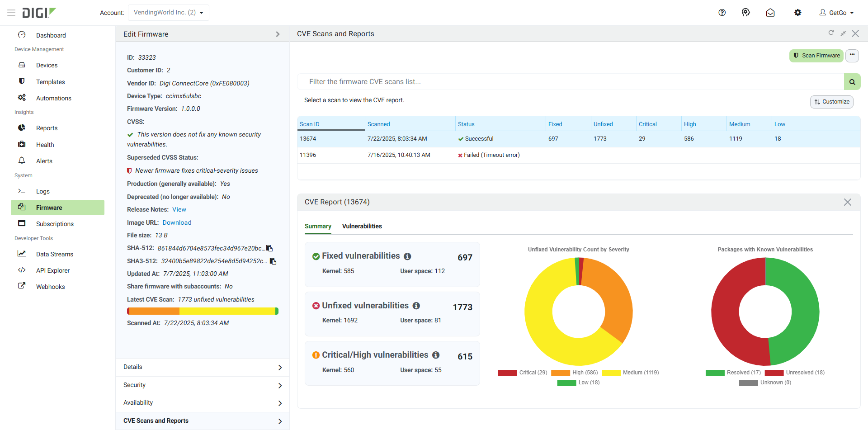This screenshot has height=430, width=868.
Task: Click the Download image URL link
Action: pyautogui.click(x=177, y=222)
